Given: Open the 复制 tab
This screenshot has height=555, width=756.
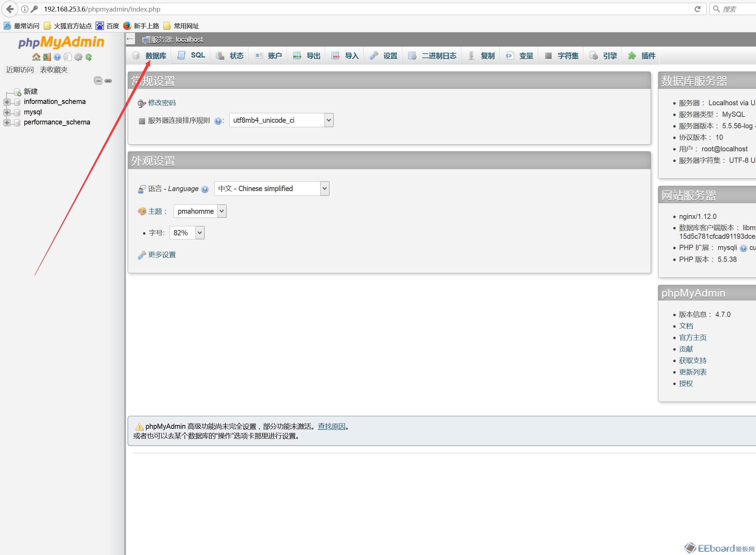Looking at the screenshot, I should (x=481, y=56).
